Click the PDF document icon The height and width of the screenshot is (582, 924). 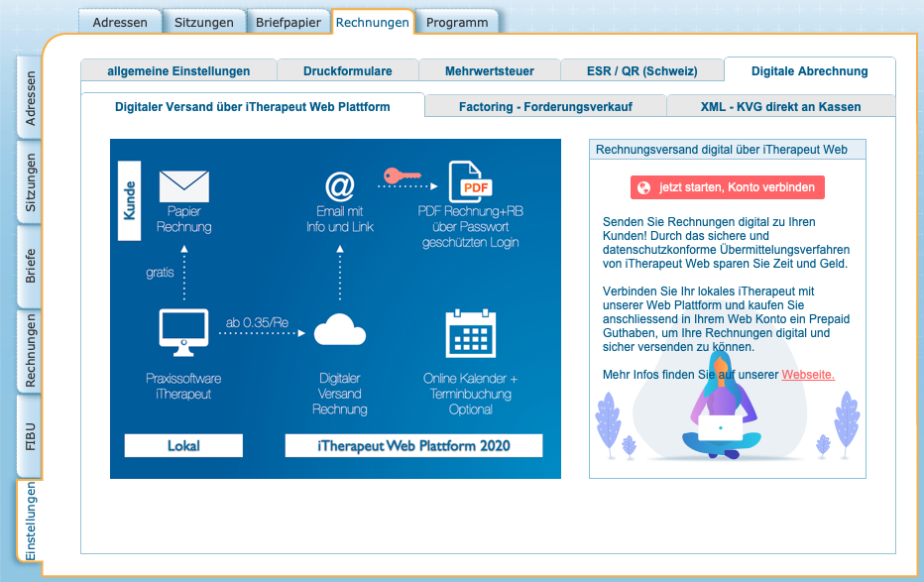pos(470,182)
